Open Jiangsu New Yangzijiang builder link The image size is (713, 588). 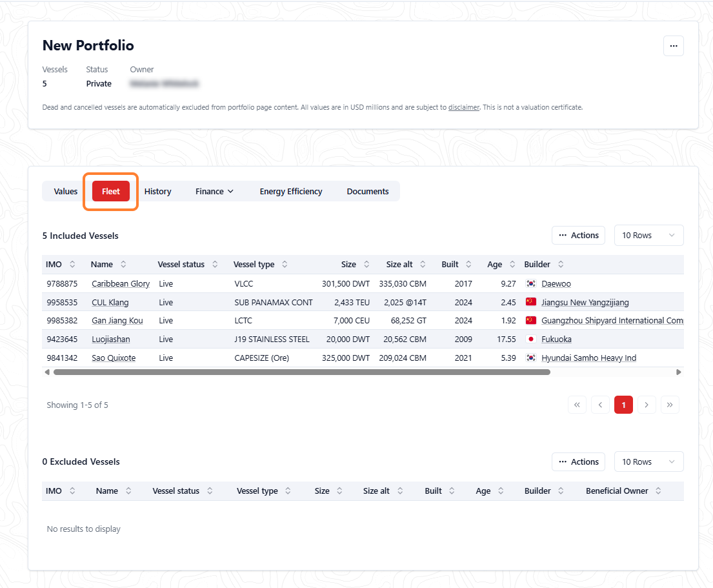[585, 303]
